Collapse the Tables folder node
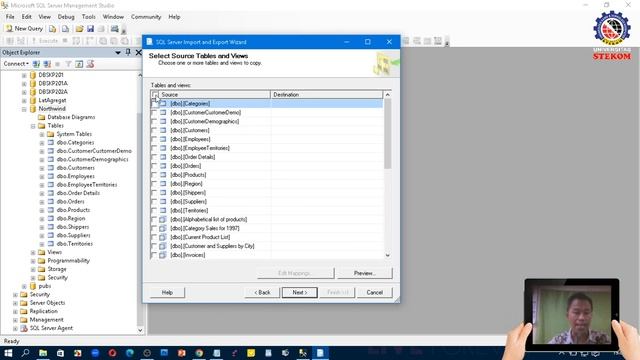The image size is (640, 360). click(x=33, y=126)
